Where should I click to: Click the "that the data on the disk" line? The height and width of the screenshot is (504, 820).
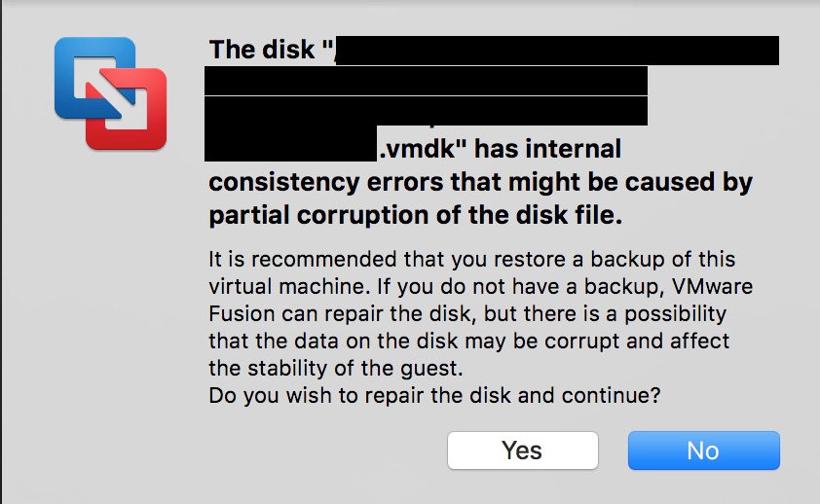[468, 342]
